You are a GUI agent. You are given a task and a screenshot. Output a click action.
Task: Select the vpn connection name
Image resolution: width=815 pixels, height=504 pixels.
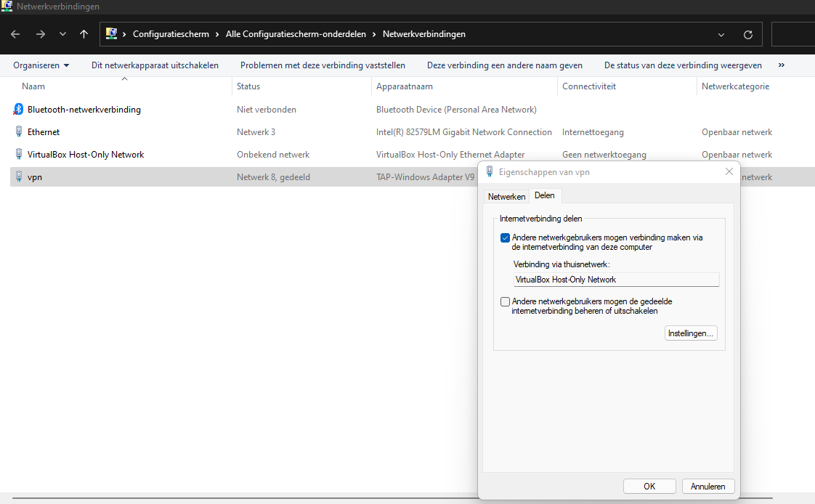tap(35, 176)
